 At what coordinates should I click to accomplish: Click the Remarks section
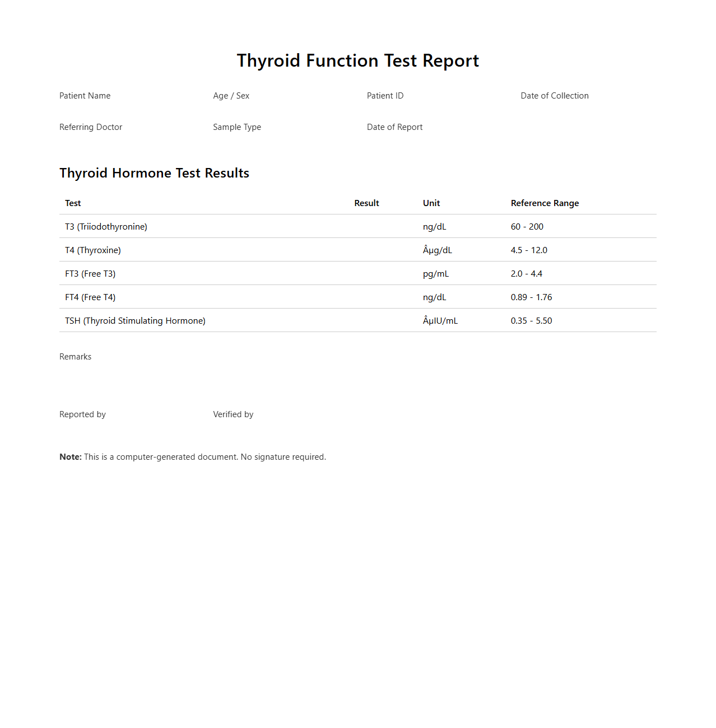(x=75, y=356)
